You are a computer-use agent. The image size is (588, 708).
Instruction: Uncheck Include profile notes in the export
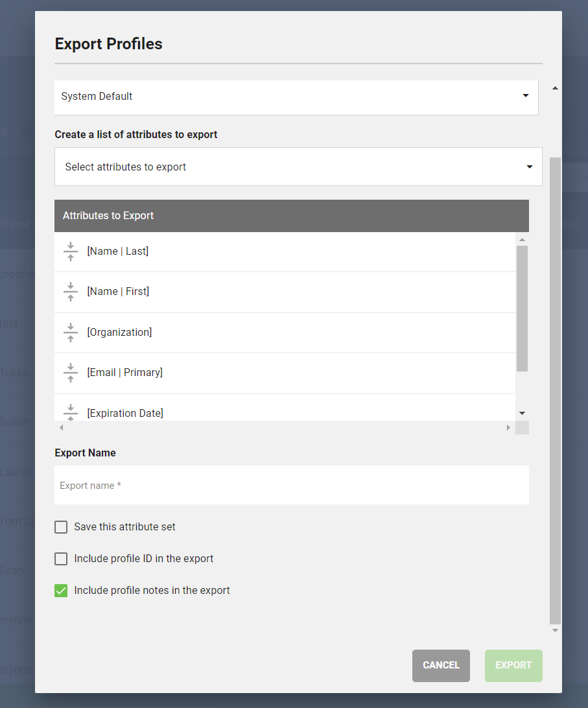[x=61, y=591]
